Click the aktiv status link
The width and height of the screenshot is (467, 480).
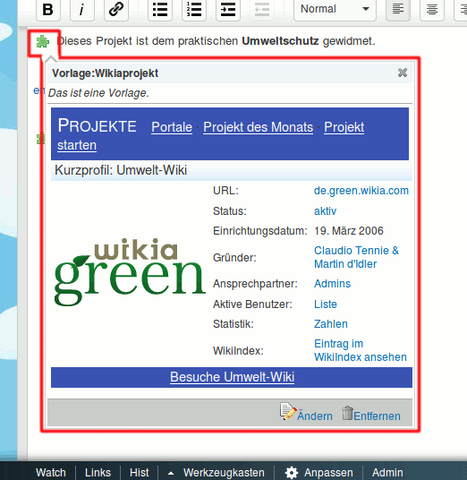tap(325, 211)
